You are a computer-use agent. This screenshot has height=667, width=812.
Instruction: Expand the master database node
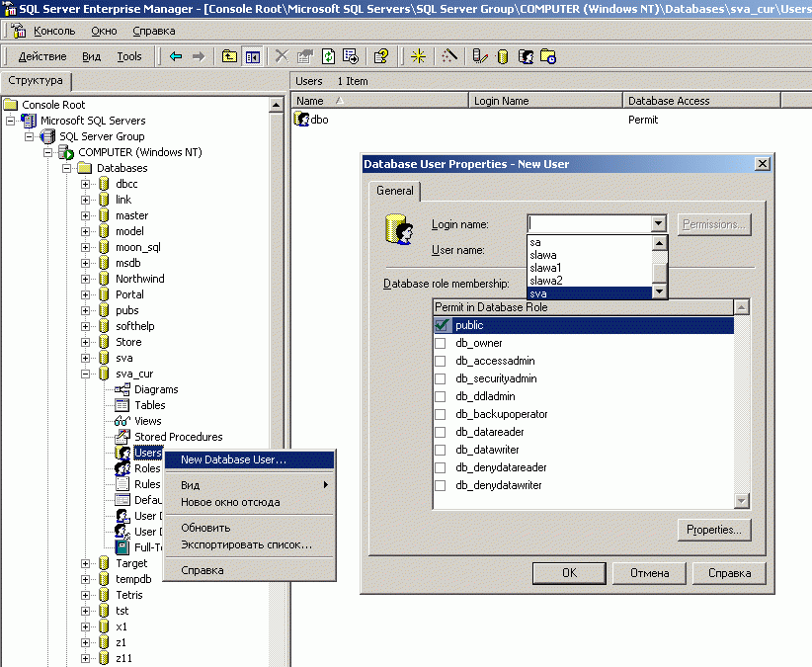point(85,216)
